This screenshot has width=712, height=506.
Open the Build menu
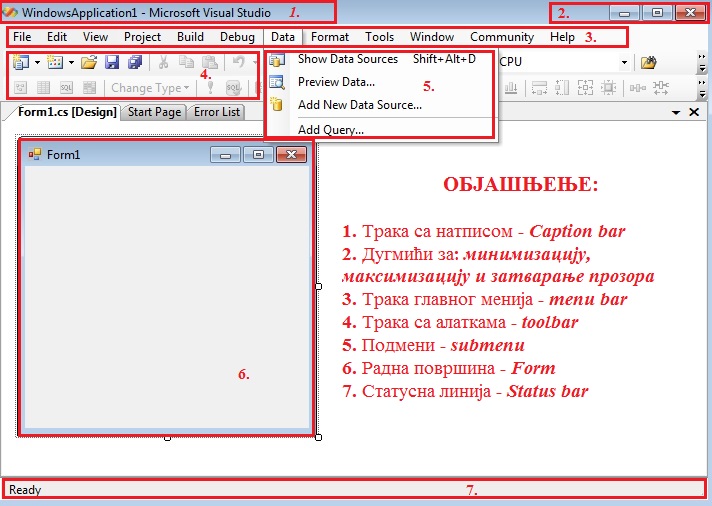point(190,37)
